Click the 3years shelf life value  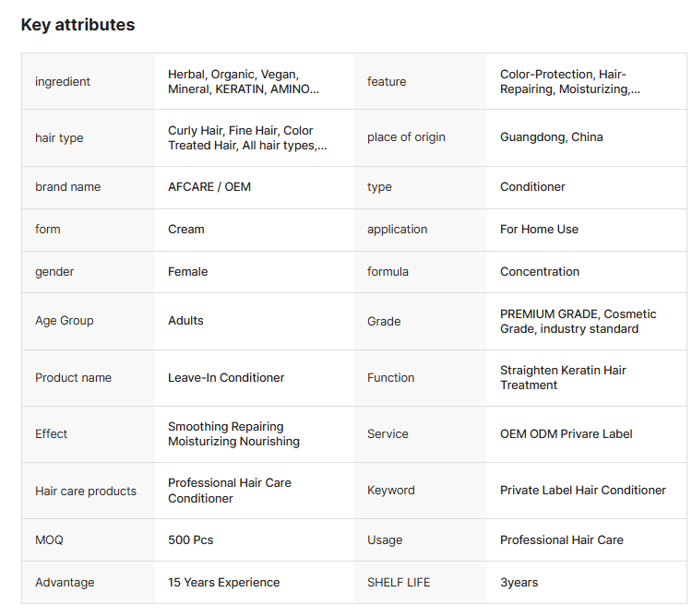tap(519, 583)
